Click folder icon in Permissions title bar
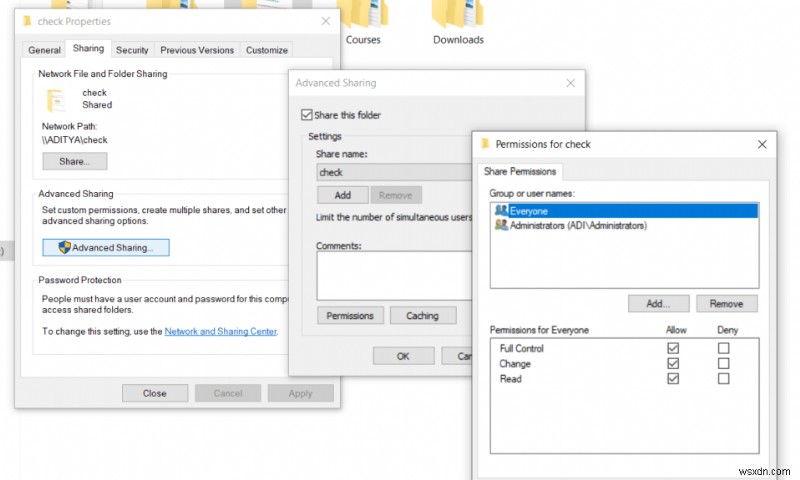 [x=485, y=144]
